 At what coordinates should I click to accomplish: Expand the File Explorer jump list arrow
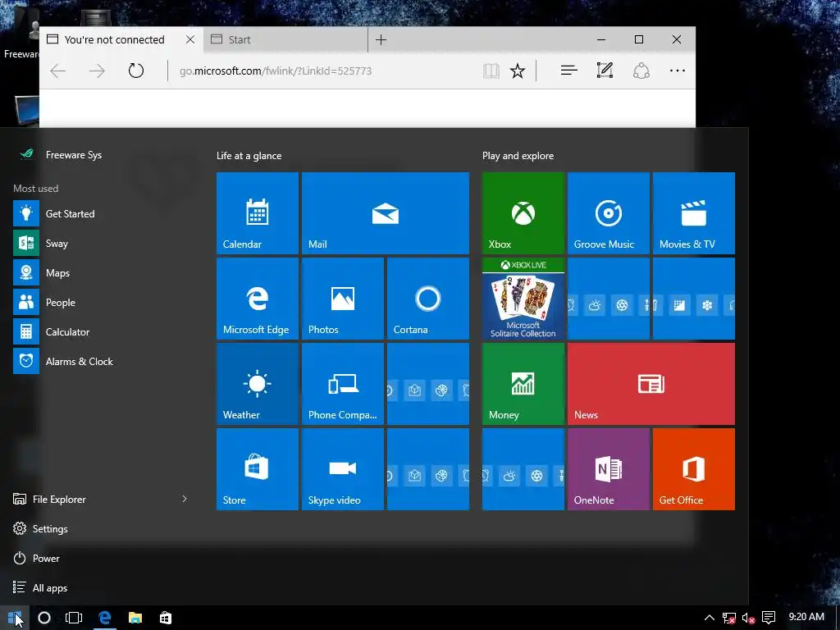pyautogui.click(x=185, y=499)
